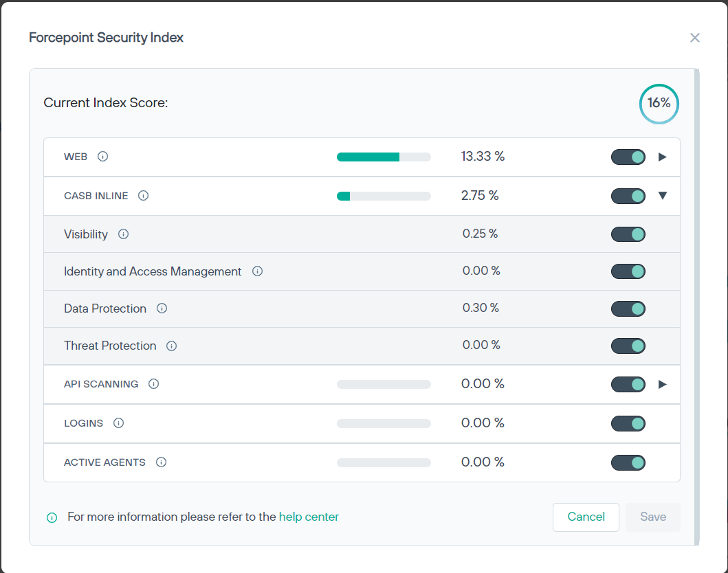Viewport: 728px width, 573px height.
Task: Expand the API SCANNING section
Action: (x=663, y=384)
